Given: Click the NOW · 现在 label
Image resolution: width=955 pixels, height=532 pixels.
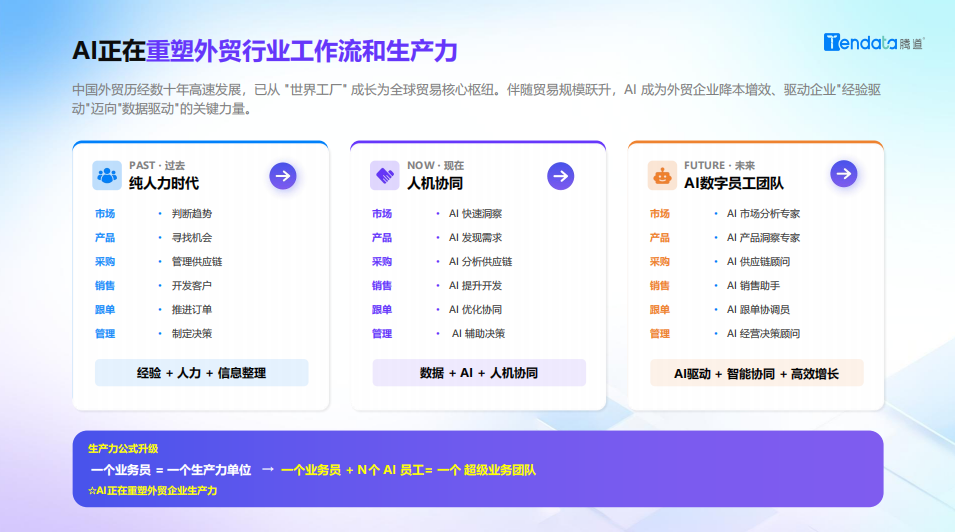Looking at the screenshot, I should tap(435, 165).
